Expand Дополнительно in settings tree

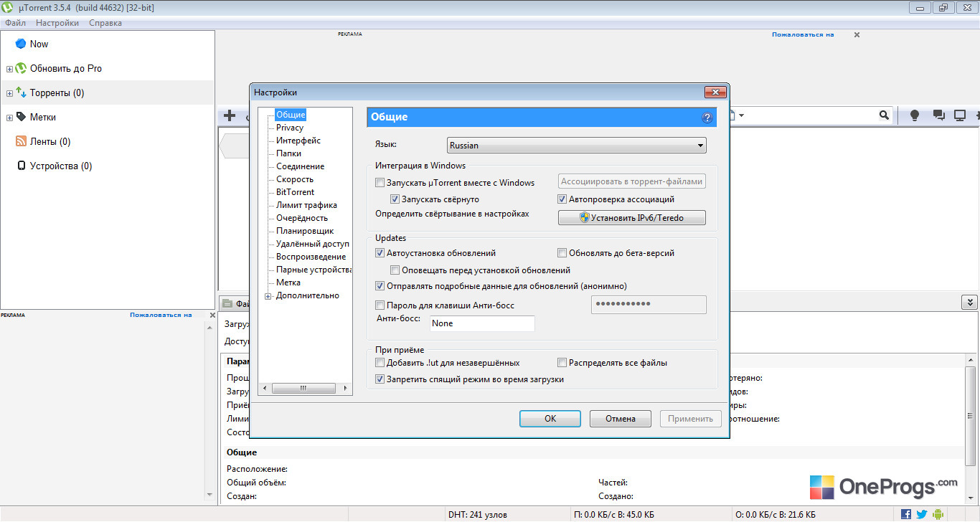(268, 295)
